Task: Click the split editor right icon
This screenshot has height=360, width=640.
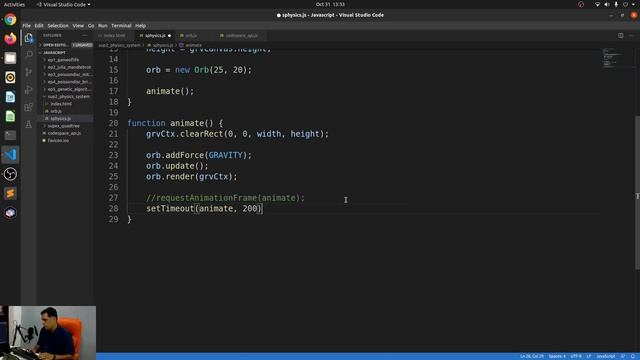Action: pyautogui.click(x=620, y=36)
